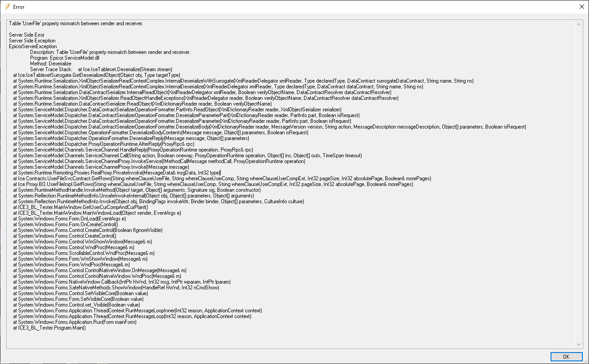
Task: Click the vertical scrollbar track
Action: (579, 184)
